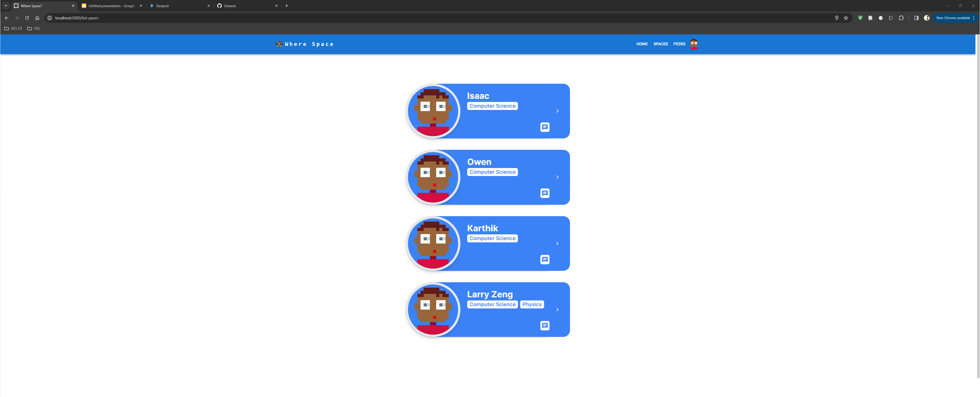Click the New Chrome available button
Image resolution: width=980 pixels, height=397 pixels.
click(953, 18)
